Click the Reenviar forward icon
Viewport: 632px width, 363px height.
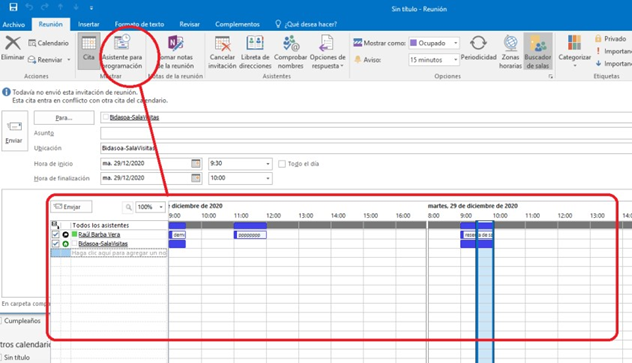pos(32,60)
